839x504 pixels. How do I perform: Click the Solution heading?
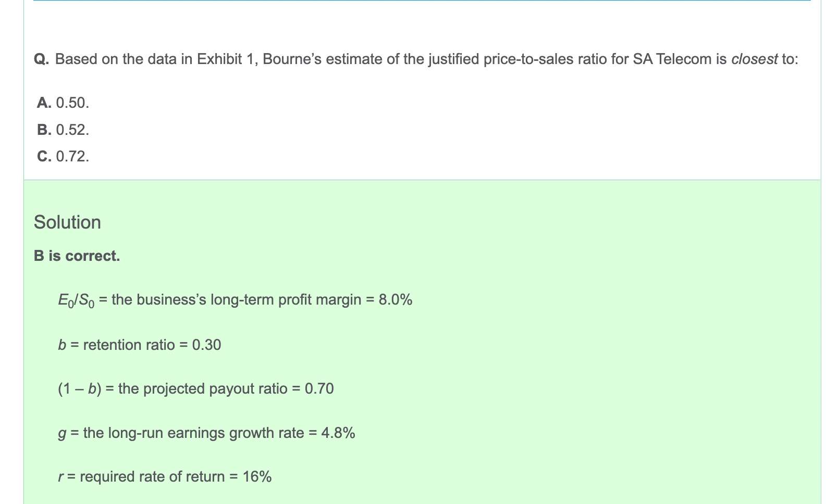[x=67, y=222]
